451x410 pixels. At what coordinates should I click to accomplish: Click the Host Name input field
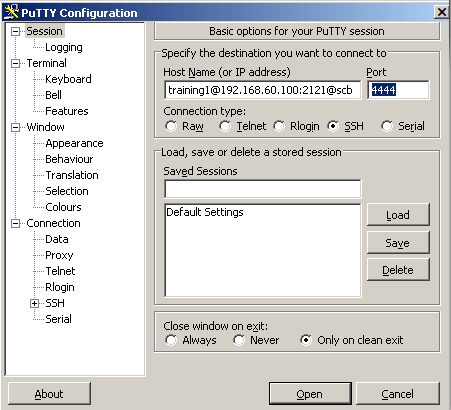263,90
